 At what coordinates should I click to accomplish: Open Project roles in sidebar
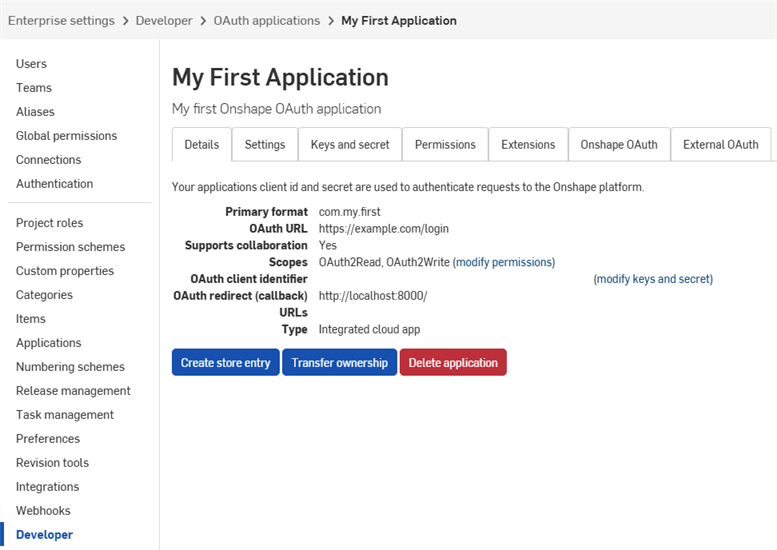click(x=50, y=223)
